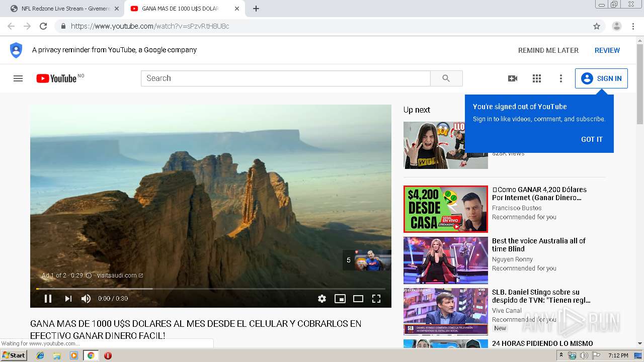Show hidden system tray icons

coord(561,355)
